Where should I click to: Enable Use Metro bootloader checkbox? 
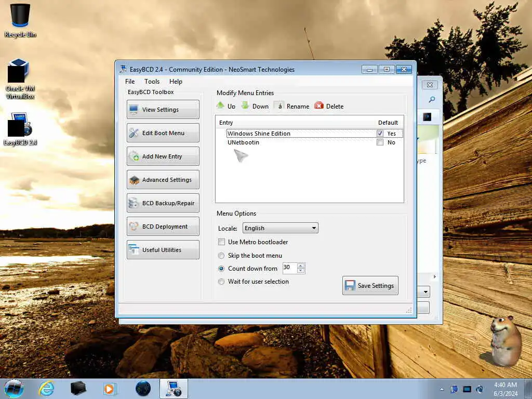tap(221, 242)
